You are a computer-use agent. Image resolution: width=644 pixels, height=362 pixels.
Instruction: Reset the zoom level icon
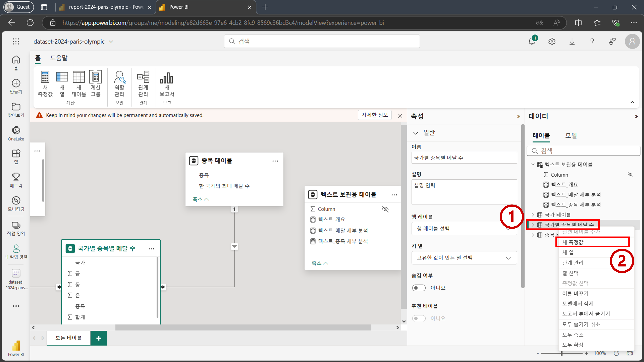(x=616, y=353)
